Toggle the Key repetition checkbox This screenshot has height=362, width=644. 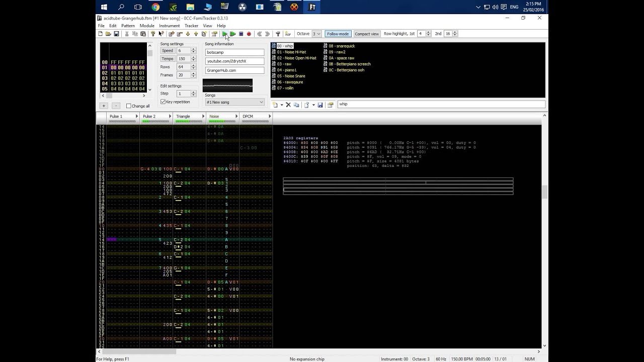coord(163,102)
